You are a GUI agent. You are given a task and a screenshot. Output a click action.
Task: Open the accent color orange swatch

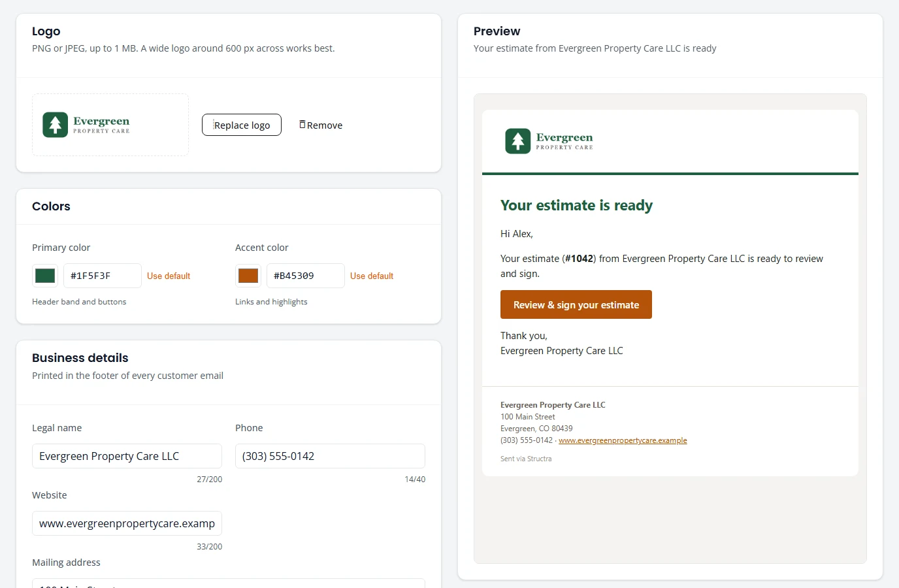[x=248, y=276]
